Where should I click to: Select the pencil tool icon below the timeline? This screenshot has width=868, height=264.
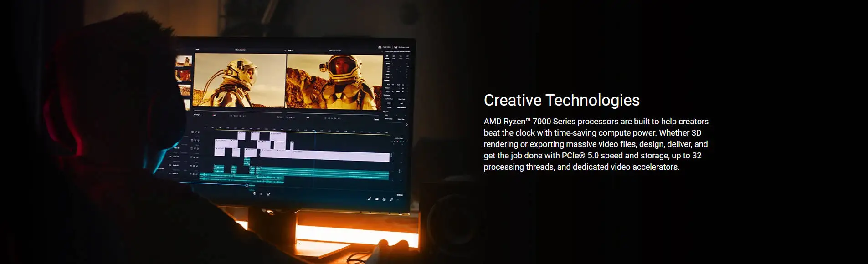point(370,199)
